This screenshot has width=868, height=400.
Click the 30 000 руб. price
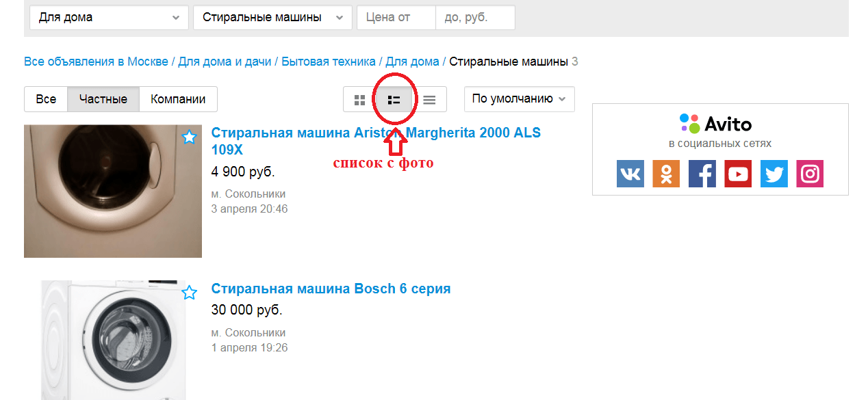246,310
